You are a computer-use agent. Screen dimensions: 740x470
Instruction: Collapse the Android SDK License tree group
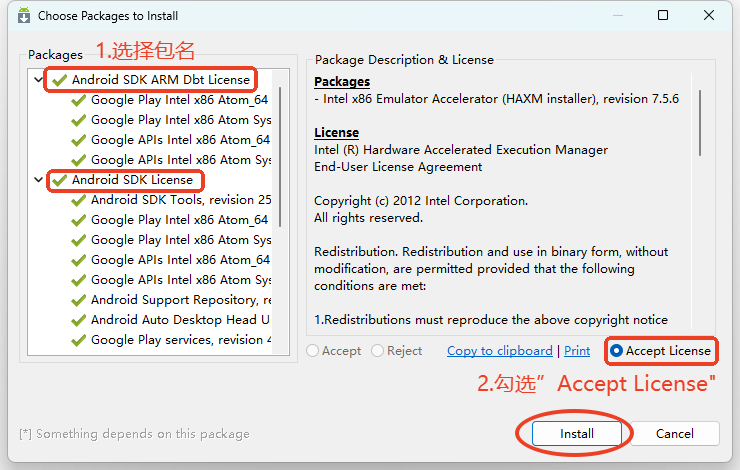(x=39, y=180)
